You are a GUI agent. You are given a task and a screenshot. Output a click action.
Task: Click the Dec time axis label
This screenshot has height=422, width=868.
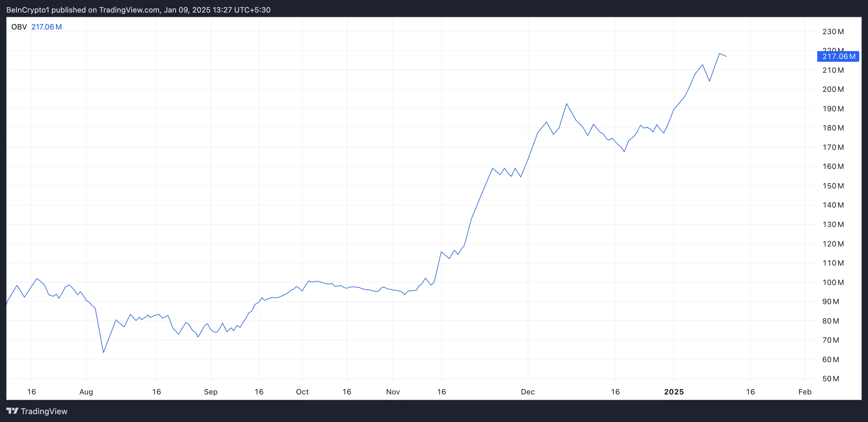point(528,392)
